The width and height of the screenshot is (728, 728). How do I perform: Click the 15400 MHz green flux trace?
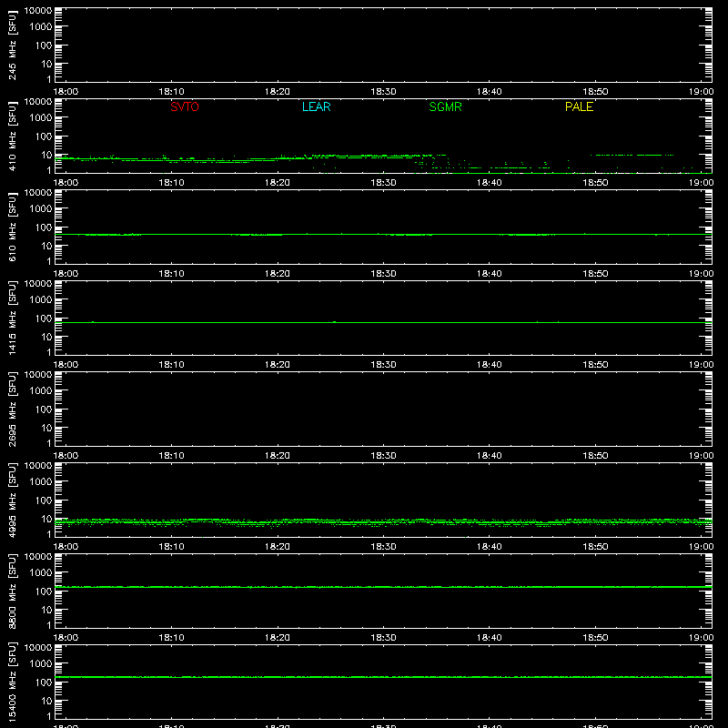[383, 677]
